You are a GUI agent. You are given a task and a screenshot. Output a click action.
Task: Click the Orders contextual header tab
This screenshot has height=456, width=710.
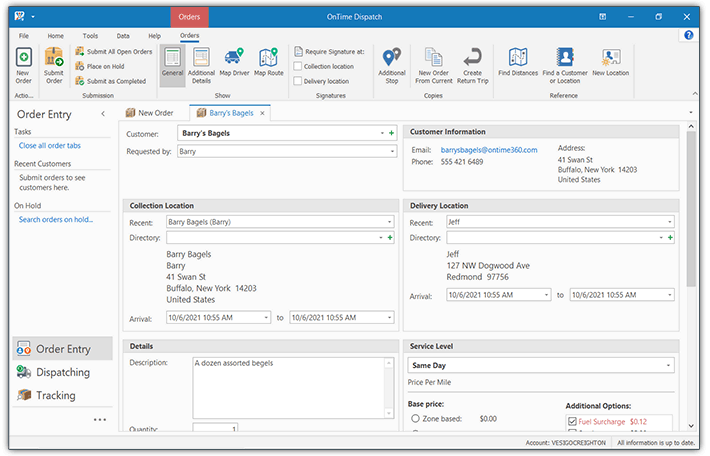pos(189,17)
